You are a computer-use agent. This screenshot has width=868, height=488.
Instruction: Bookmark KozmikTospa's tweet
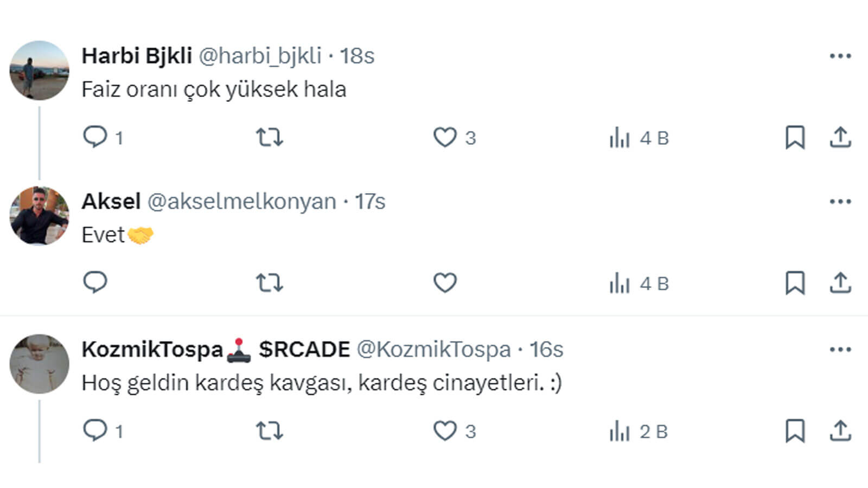click(x=795, y=431)
